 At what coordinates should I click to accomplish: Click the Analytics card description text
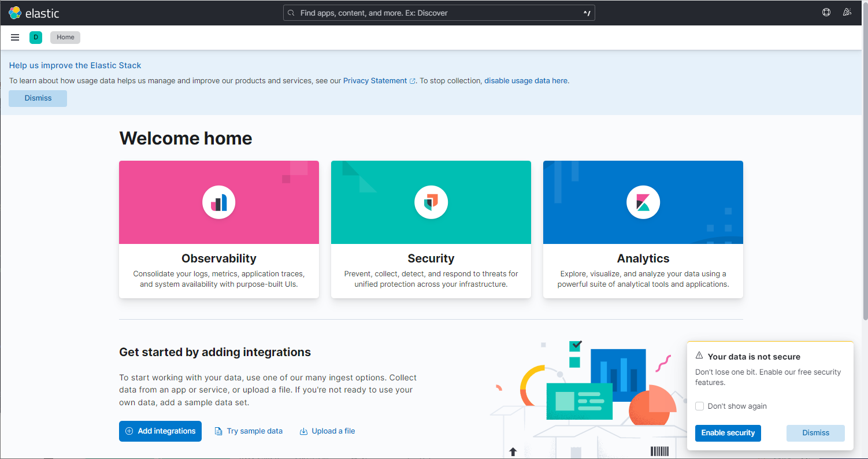pyautogui.click(x=643, y=279)
